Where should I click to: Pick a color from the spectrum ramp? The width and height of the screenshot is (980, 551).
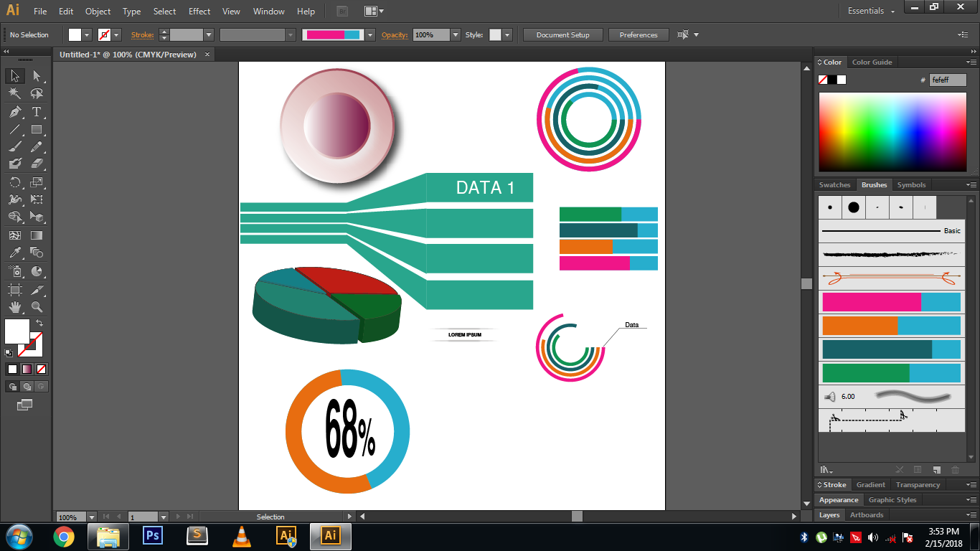892,133
